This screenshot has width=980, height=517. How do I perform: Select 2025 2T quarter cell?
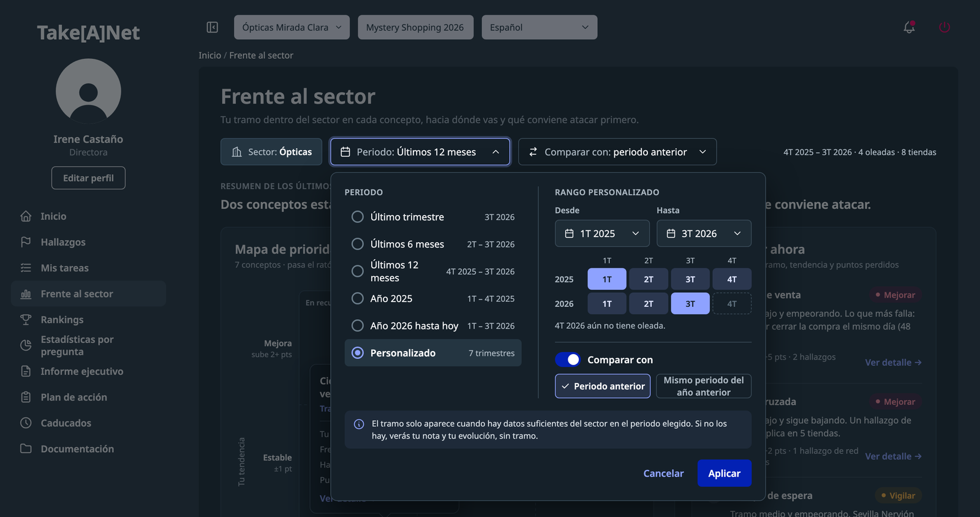(649, 279)
